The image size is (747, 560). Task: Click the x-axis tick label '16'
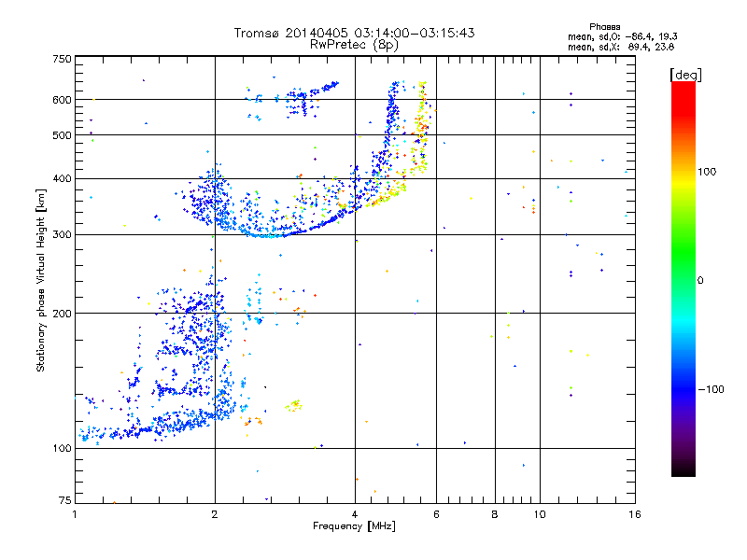(635, 514)
